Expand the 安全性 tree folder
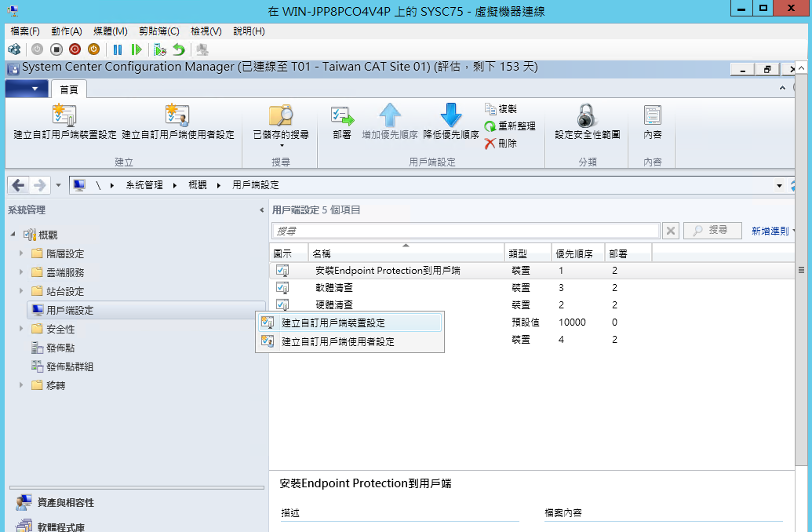Viewport: 812px width, 532px height. click(21, 329)
